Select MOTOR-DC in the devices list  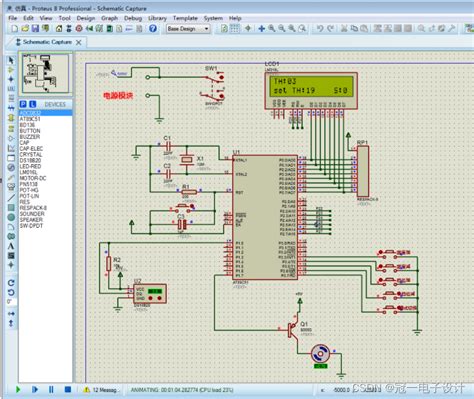point(33,178)
